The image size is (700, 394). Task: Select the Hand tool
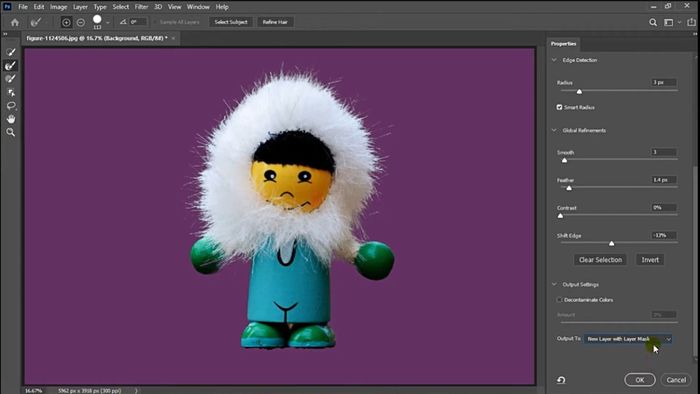(11, 119)
